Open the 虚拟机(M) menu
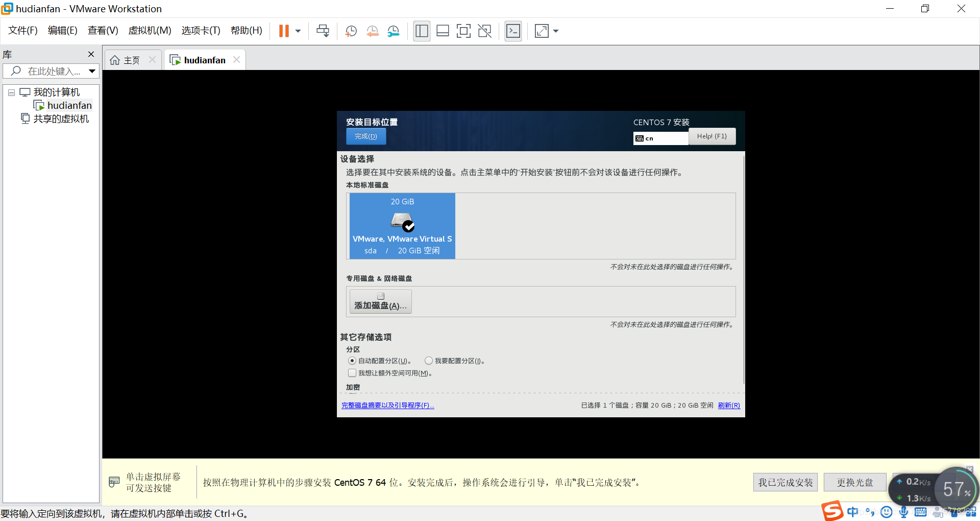The image size is (980, 521). [x=150, y=31]
